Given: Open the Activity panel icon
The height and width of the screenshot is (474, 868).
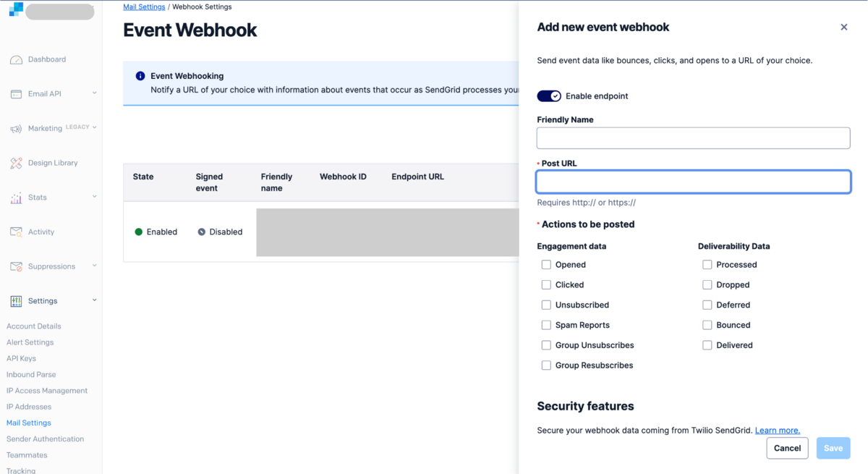Looking at the screenshot, I should tap(16, 232).
